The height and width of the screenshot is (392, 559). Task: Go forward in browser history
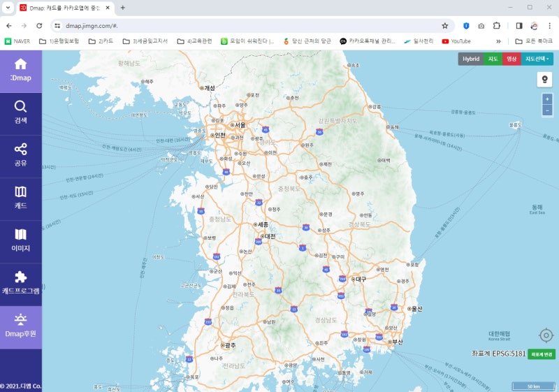(24, 26)
